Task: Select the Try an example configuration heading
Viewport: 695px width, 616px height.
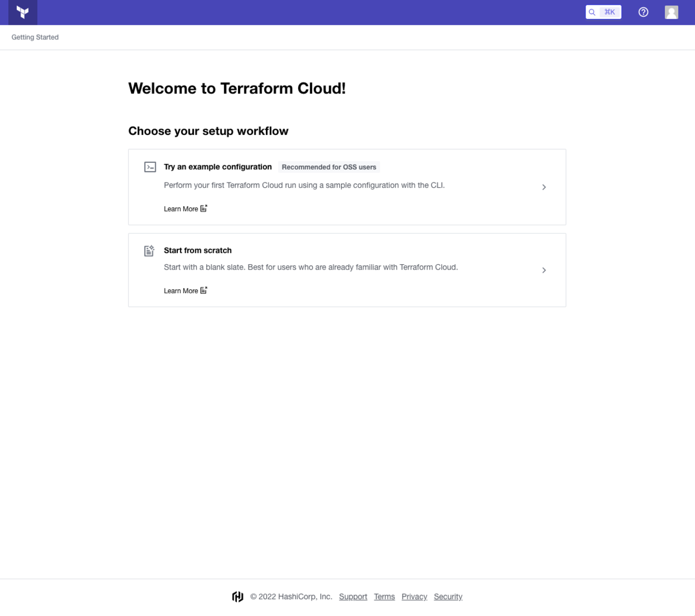Action: pyautogui.click(x=218, y=167)
